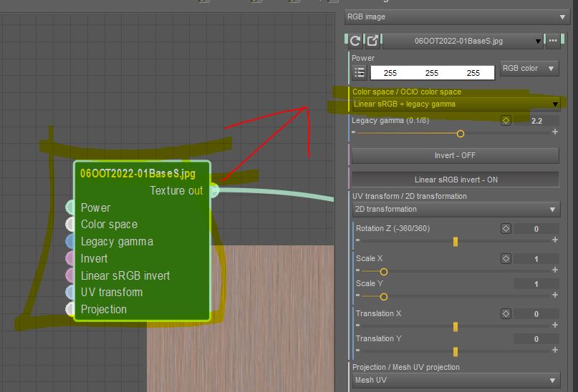The image size is (578, 392).
Task: Click the Projection / Mesh UV projection label
Action: 406,367
